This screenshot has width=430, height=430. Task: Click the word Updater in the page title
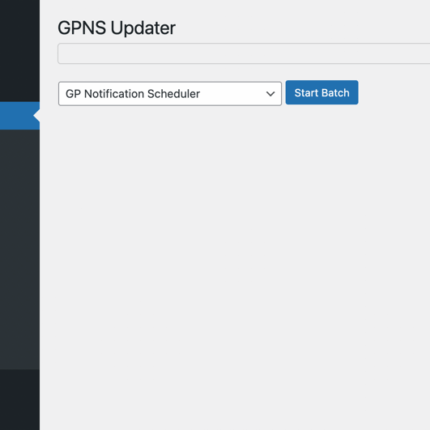[143, 29]
